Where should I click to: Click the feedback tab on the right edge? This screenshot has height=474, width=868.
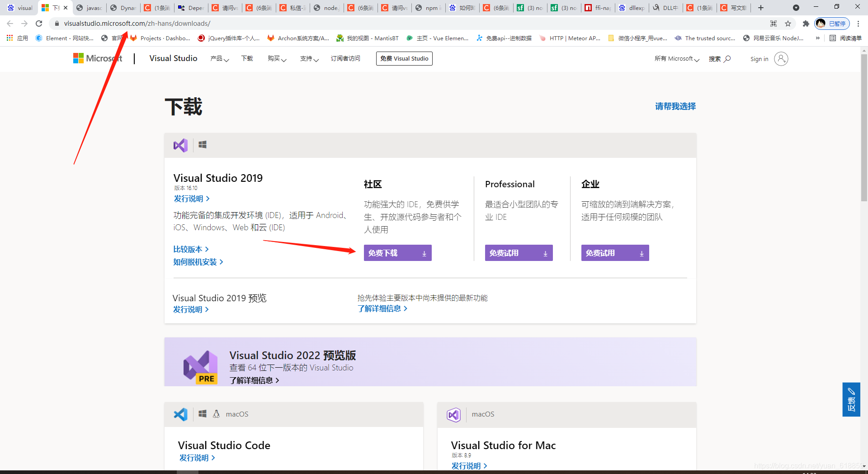(851, 400)
